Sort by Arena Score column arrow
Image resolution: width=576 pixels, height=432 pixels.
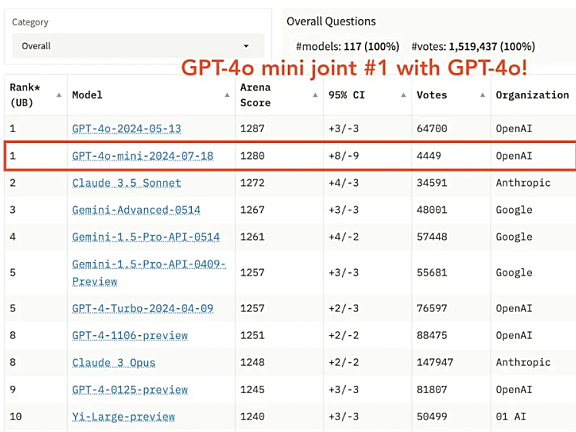click(315, 95)
